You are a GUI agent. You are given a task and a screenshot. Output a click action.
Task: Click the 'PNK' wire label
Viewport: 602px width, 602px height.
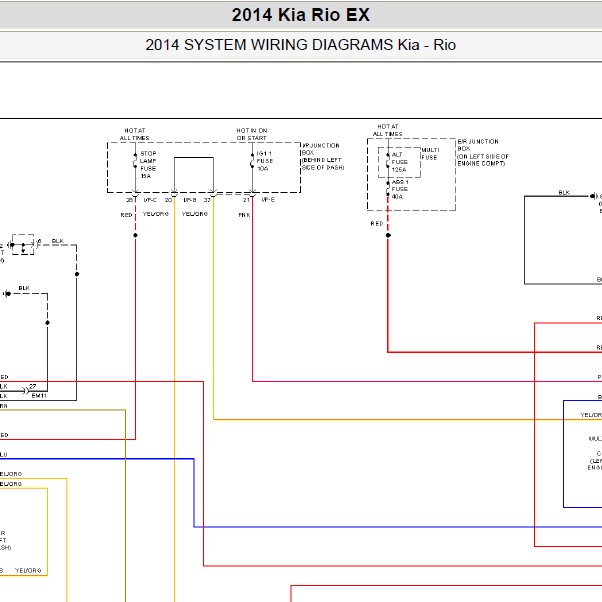[x=245, y=215]
